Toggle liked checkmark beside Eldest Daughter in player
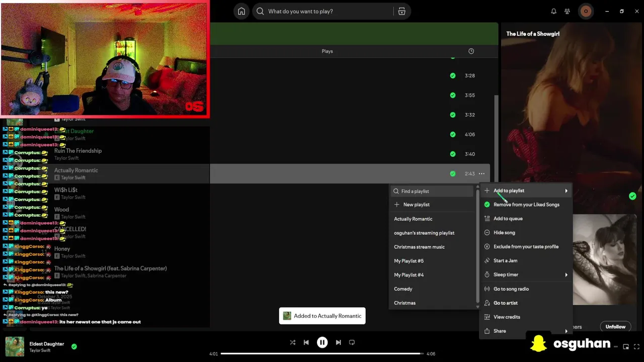The width and height of the screenshot is (644, 362). pos(74,346)
